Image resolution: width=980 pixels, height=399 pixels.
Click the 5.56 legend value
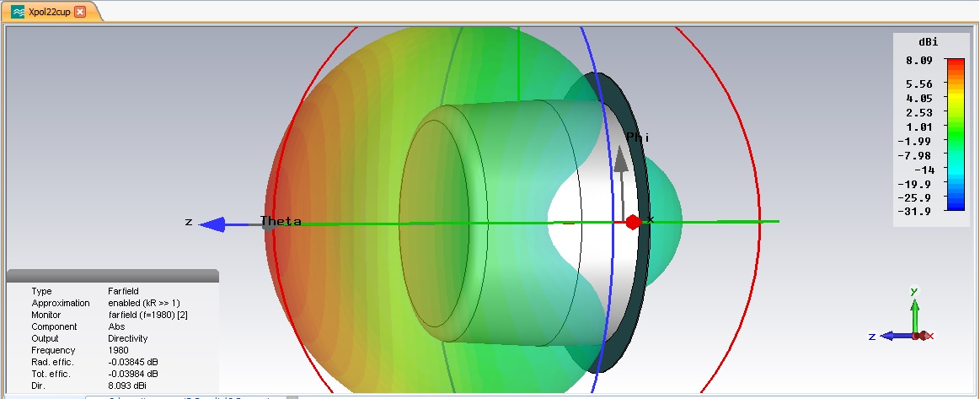click(x=921, y=84)
